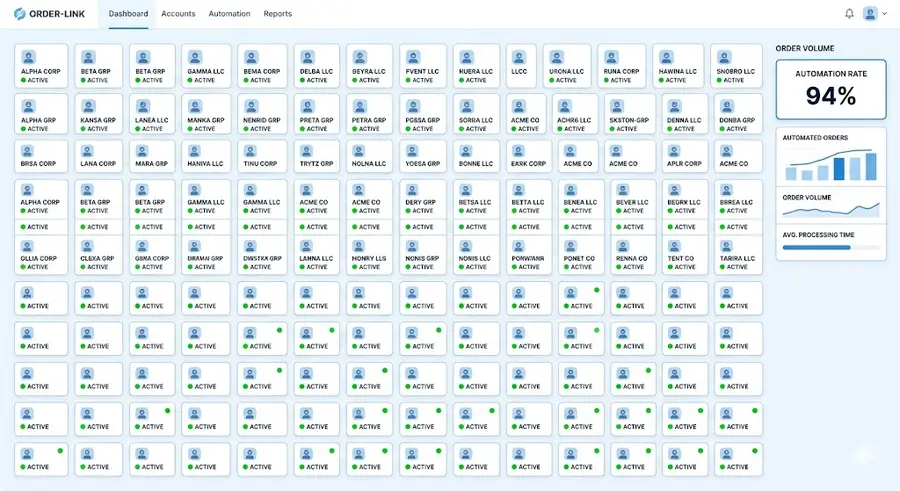Select the PONET CO account name
Screen dimensions: 900x491
tap(579, 258)
